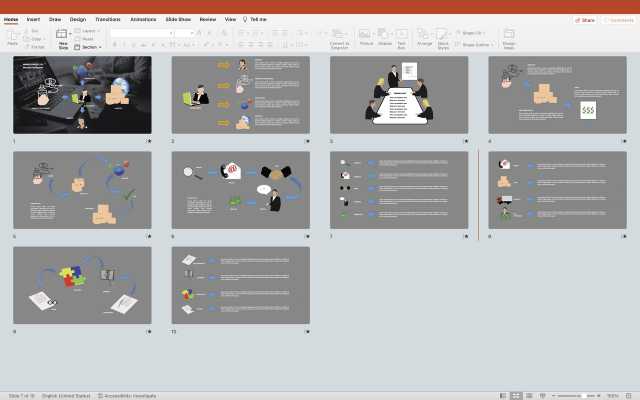The image size is (640, 400).
Task: Open the font name combo box
Action: (x=140, y=32)
